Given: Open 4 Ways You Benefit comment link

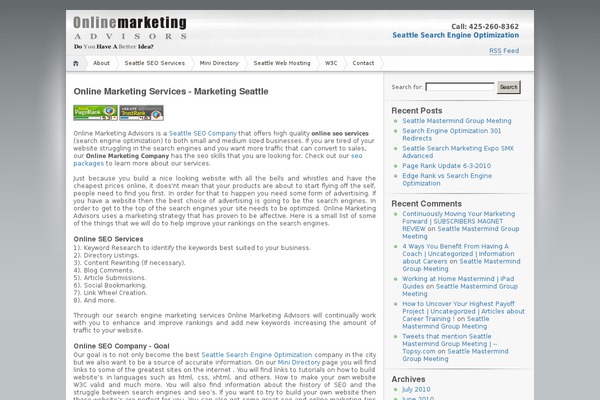Looking at the screenshot, I should (458, 254).
